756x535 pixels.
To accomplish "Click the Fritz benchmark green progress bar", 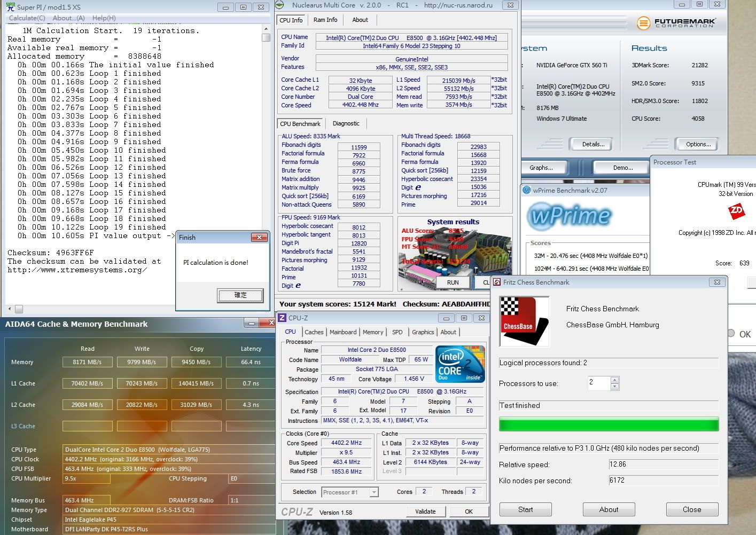I will coord(609,424).
